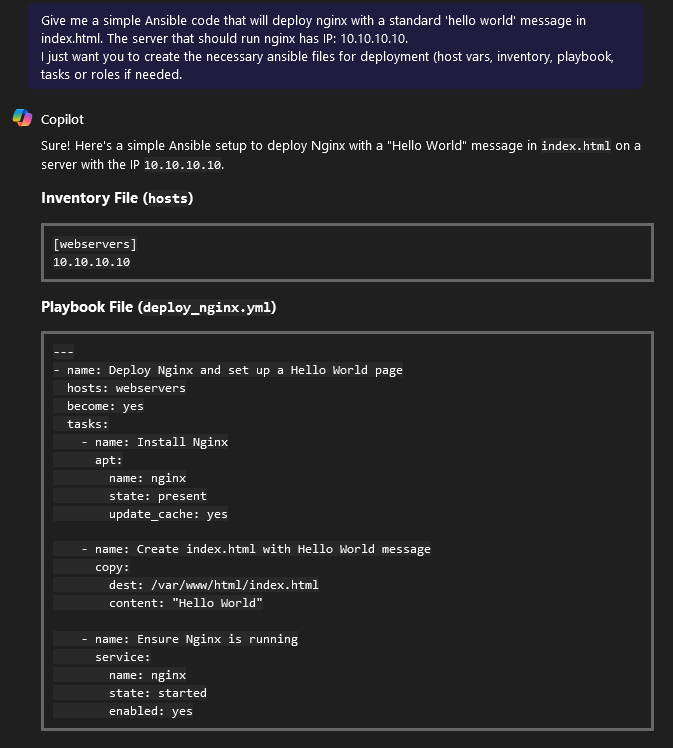Click the 10.10.10.10 line in inventory block
Viewport: 673px width, 748px height.
92,262
